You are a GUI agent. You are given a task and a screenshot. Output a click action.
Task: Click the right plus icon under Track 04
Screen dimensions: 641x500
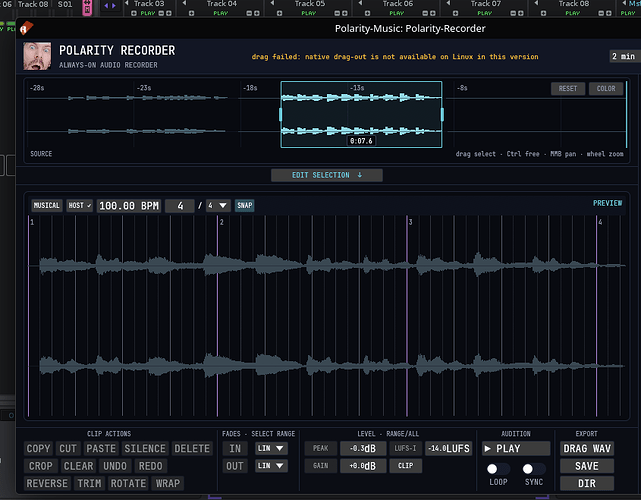tap(256, 13)
